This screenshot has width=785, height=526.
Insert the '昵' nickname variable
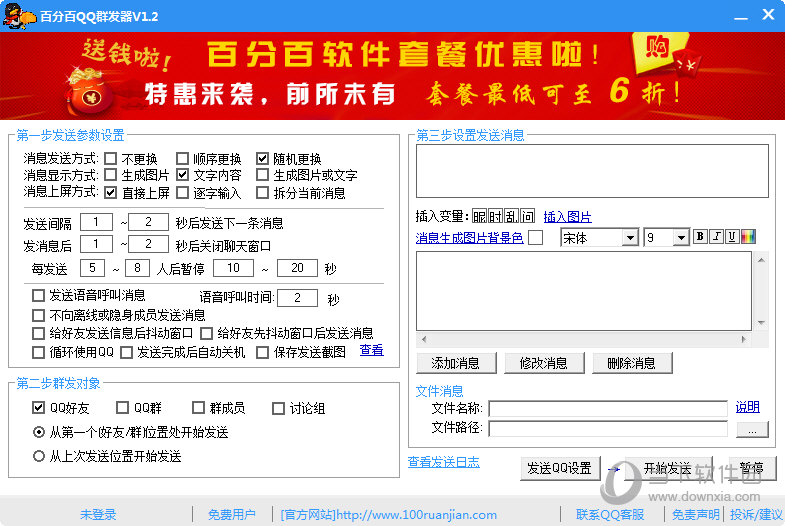479,216
